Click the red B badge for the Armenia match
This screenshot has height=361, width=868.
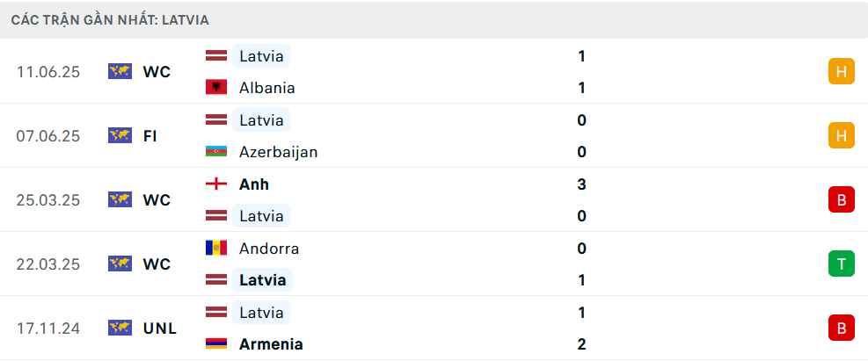(841, 329)
